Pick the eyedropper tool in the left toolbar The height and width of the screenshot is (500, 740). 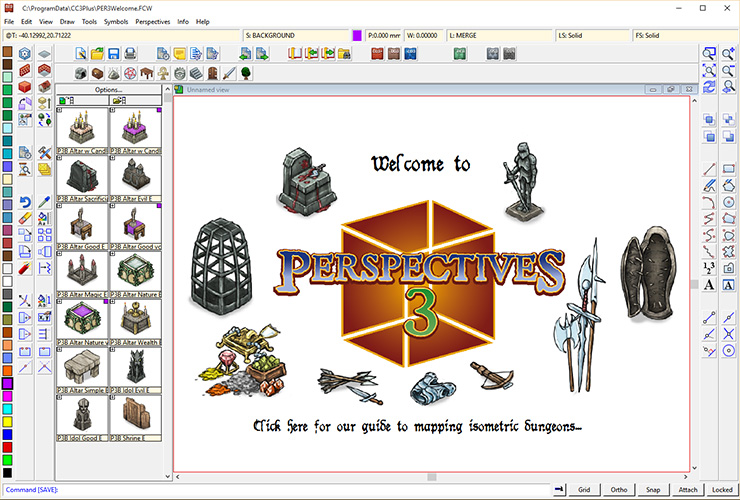click(44, 203)
